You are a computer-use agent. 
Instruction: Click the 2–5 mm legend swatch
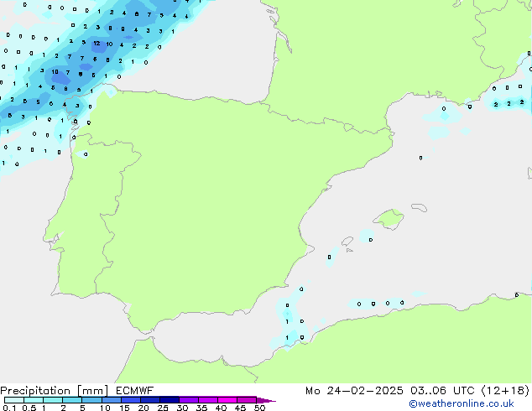72,400
